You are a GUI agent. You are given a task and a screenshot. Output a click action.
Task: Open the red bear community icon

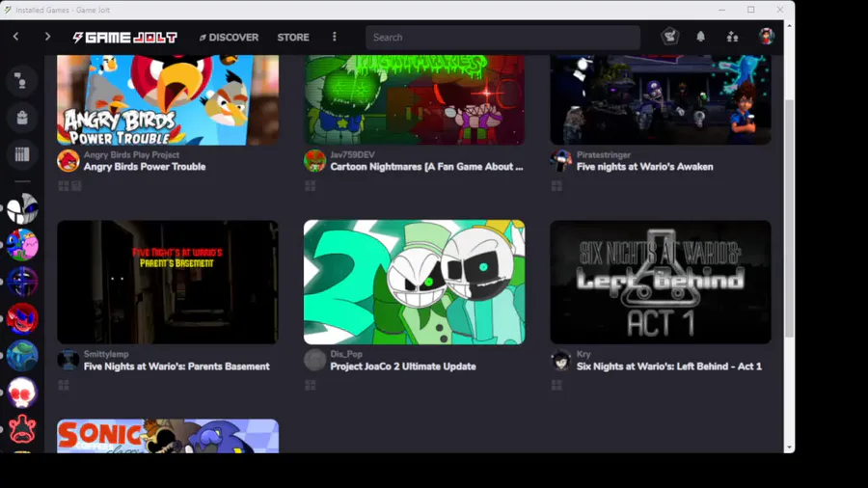point(22,429)
